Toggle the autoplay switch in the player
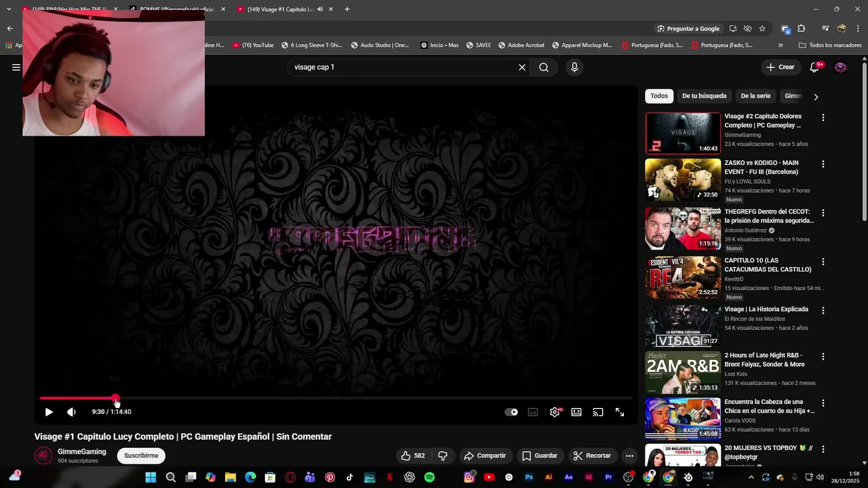 511,412
